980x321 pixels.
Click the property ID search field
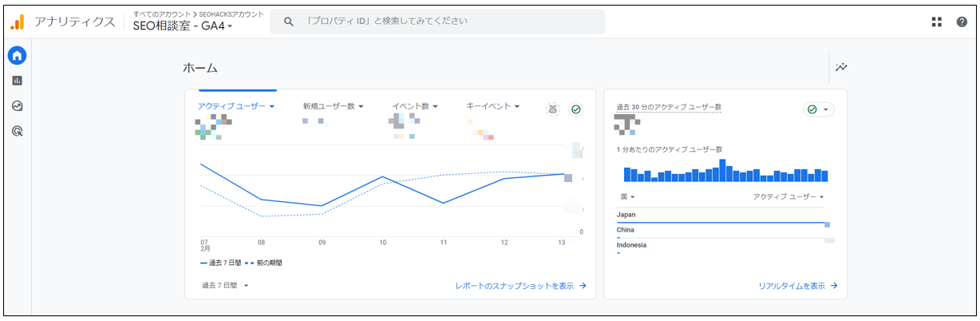(437, 22)
